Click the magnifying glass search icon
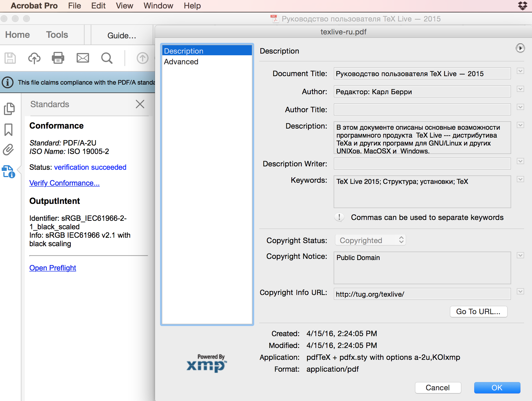This screenshot has width=532, height=401. pyautogui.click(x=107, y=58)
